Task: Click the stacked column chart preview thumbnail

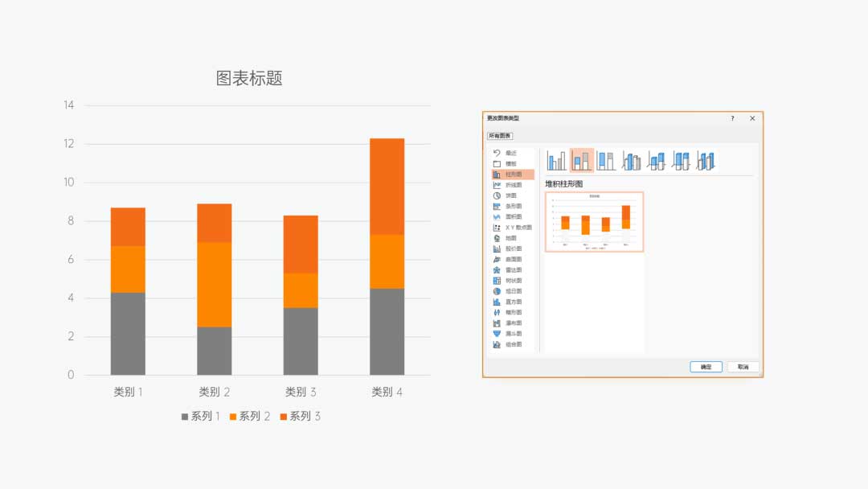Action: (594, 222)
